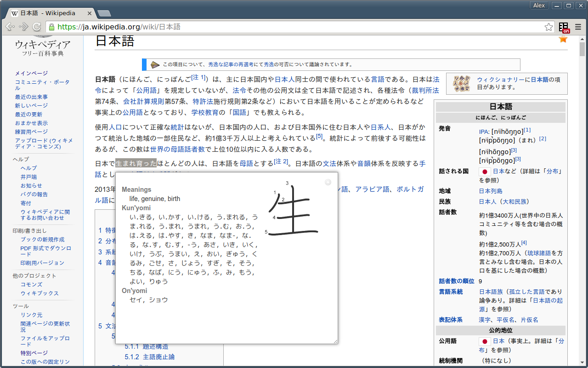Viewport: 588px width, 368px height.
Task: Reload the page with the refresh icon
Action: click(37, 27)
